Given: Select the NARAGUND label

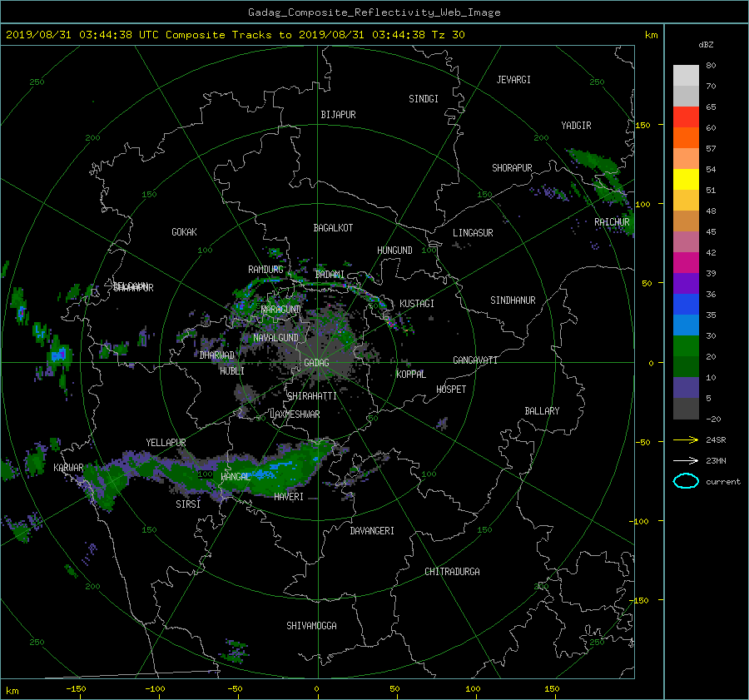Looking at the screenshot, I should coord(281,310).
